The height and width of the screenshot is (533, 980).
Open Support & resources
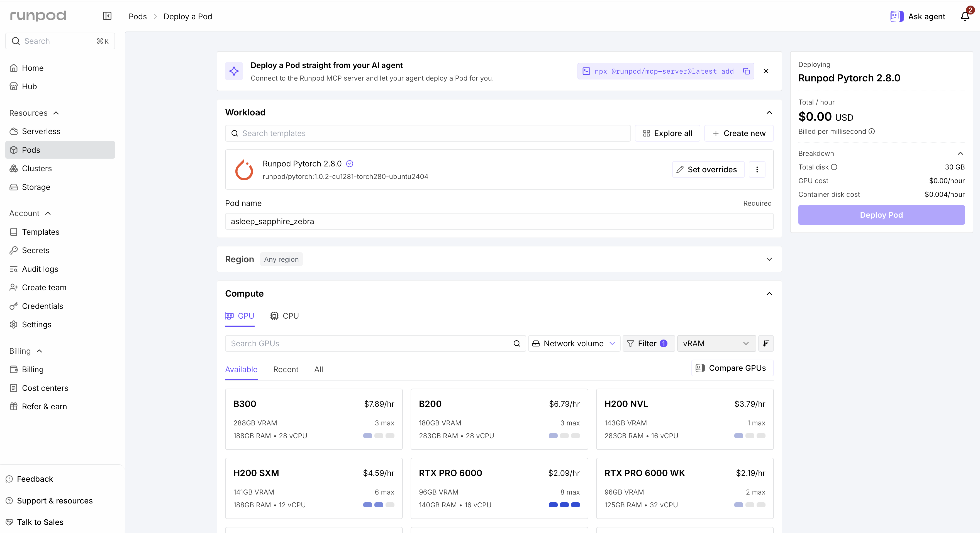50,501
